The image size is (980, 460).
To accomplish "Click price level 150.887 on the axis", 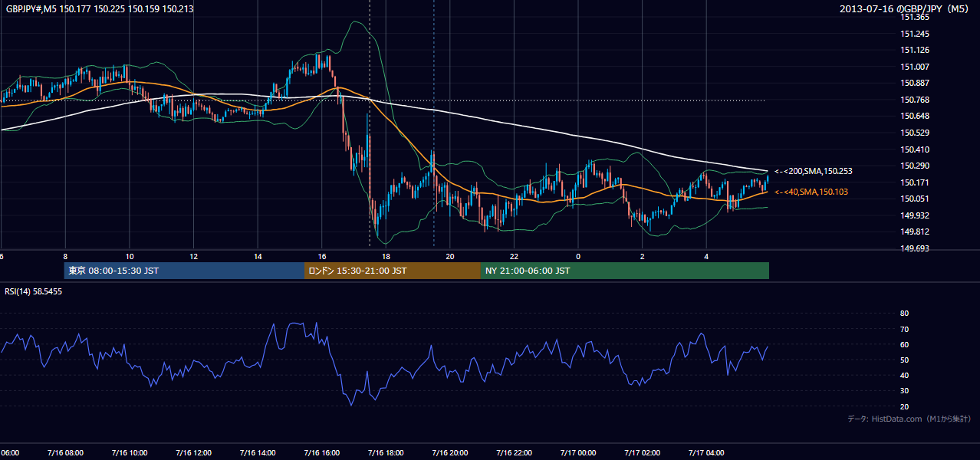I will pyautogui.click(x=916, y=83).
